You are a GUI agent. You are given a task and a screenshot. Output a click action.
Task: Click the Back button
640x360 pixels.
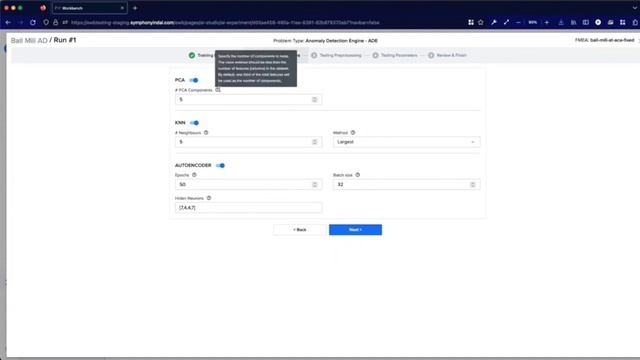(x=300, y=230)
